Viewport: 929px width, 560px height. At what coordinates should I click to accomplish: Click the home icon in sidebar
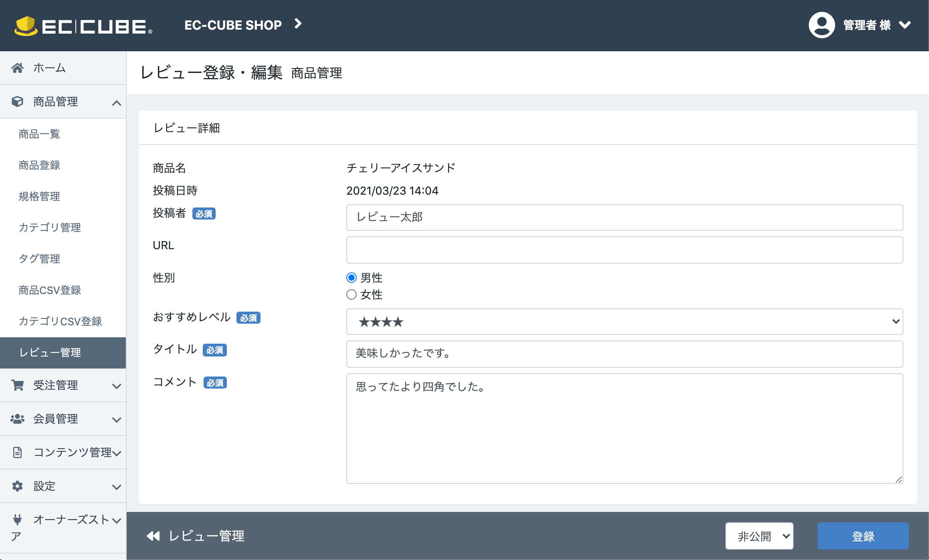point(18,68)
